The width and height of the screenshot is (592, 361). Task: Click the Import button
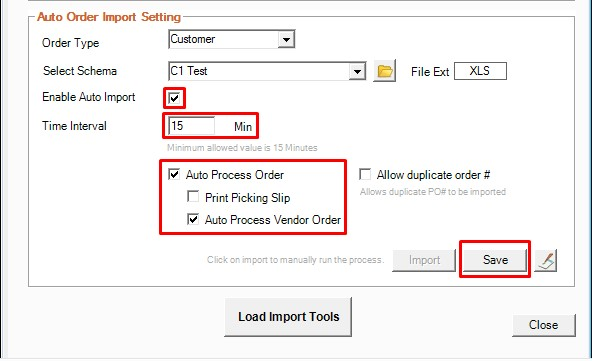tap(424, 260)
